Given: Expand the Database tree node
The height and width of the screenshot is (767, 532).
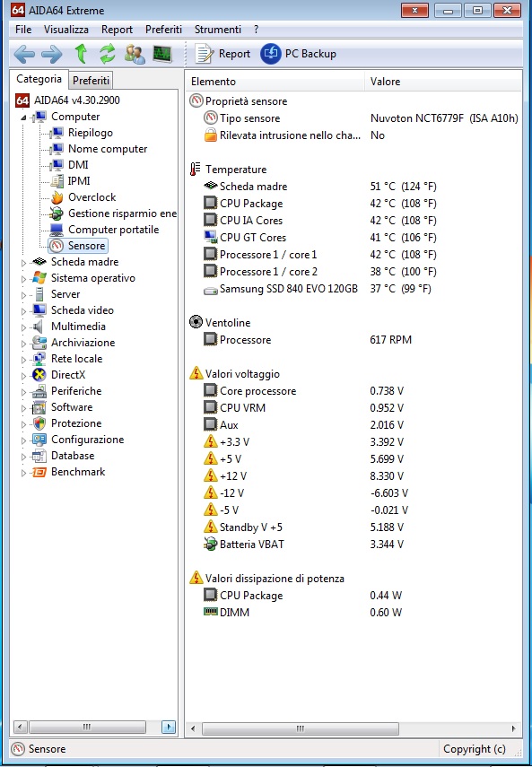Looking at the screenshot, I should [x=23, y=457].
